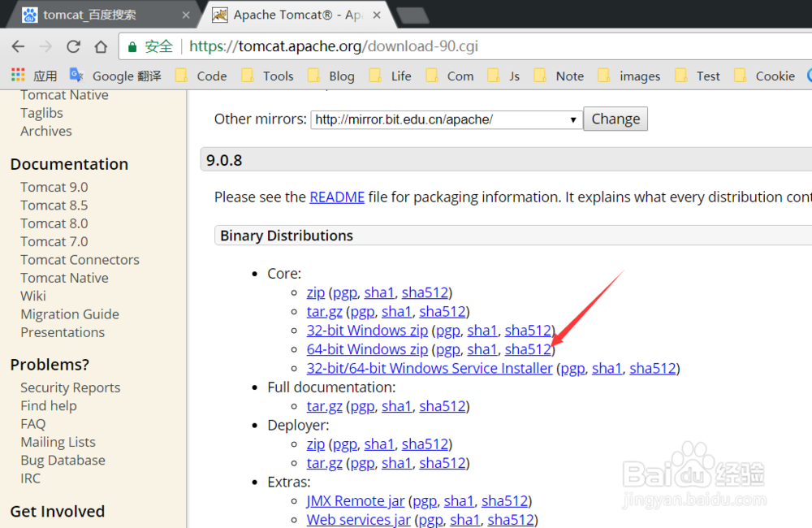Open the apps grid icon in bookmarks bar
The height and width of the screenshot is (528, 812).
[x=18, y=76]
